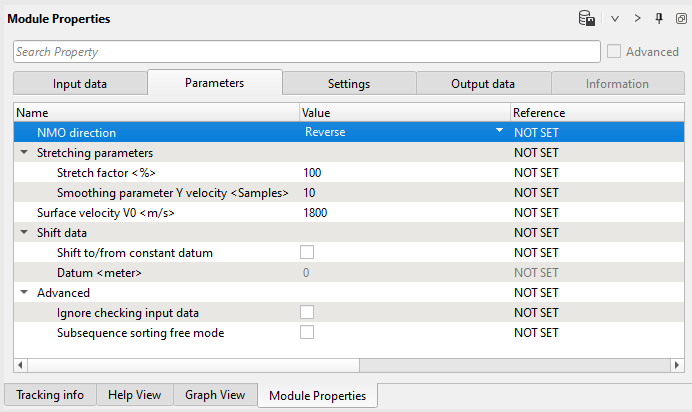This screenshot has width=692, height=412.
Task: Switch to the Input data tab
Action: (x=80, y=84)
